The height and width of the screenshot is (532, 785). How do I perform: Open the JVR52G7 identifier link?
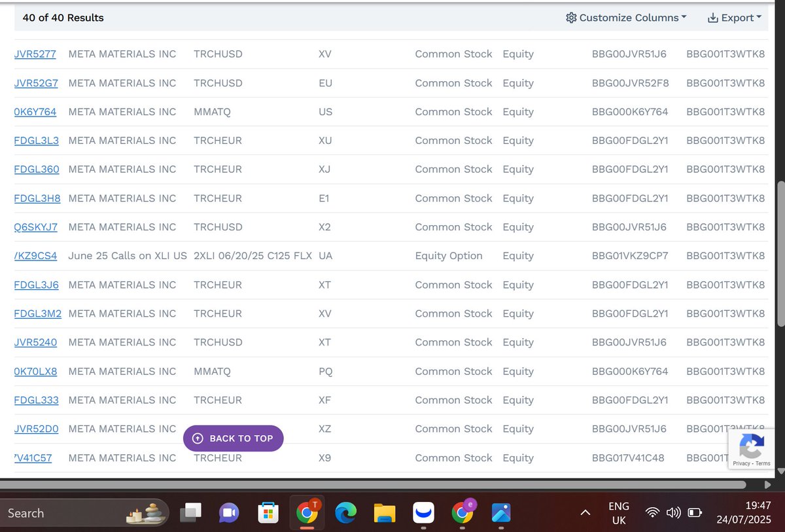click(36, 83)
